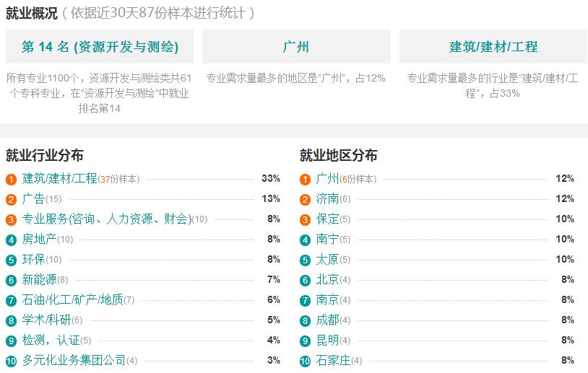
Task: Click the 广州 top region summary box
Action: [296, 47]
